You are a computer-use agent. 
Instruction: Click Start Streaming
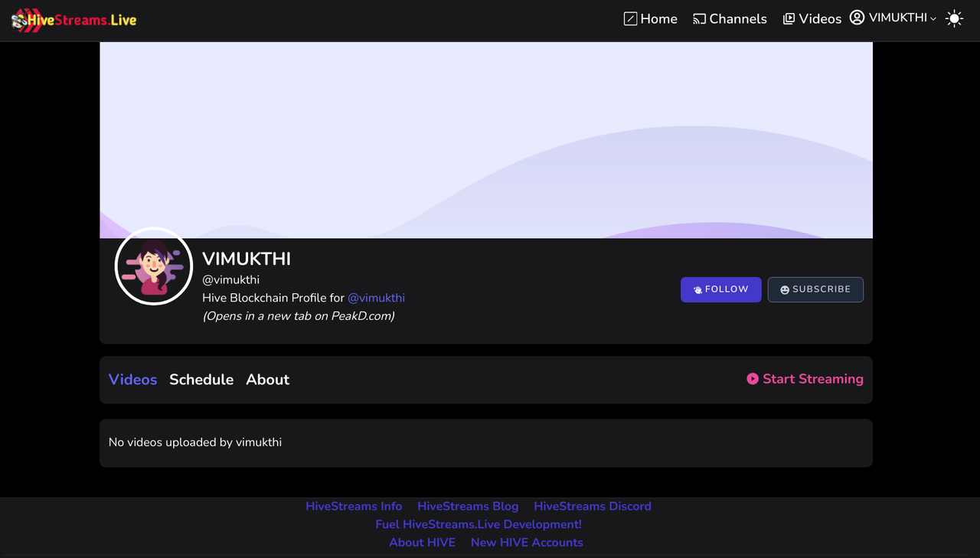click(x=805, y=379)
